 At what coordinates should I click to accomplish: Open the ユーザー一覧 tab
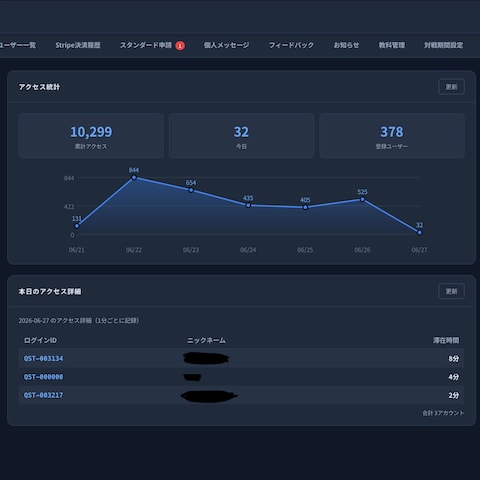(x=17, y=45)
